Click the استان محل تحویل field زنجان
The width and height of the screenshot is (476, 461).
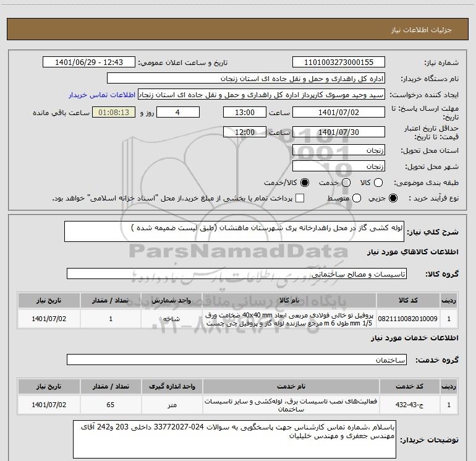point(339,150)
